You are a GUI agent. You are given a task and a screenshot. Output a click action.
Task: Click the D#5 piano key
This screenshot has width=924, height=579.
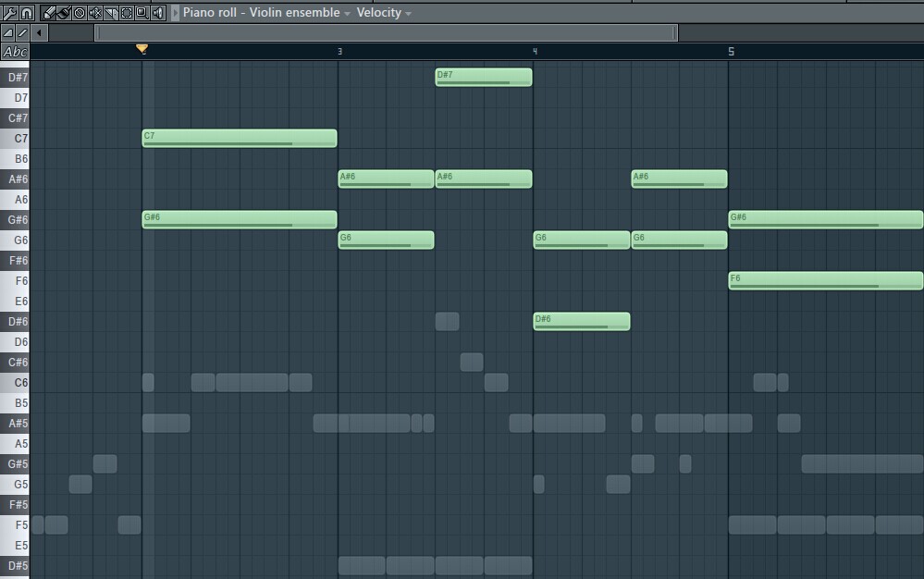15,566
